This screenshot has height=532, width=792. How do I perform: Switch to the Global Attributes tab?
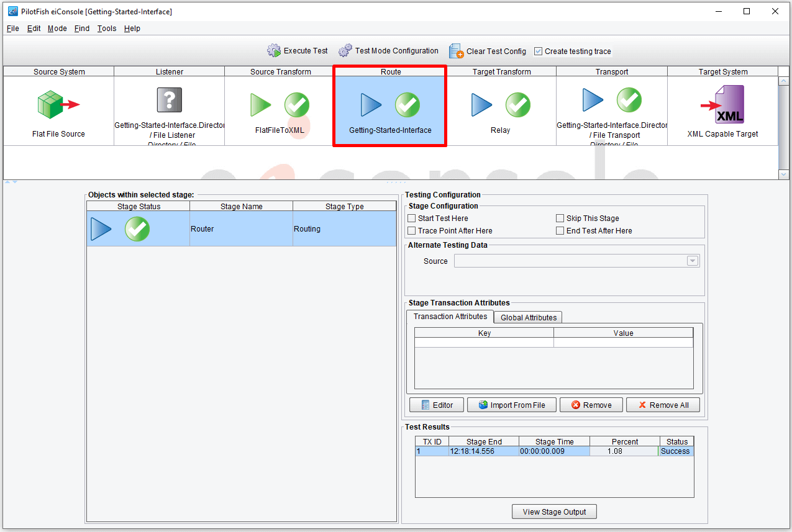529,317
